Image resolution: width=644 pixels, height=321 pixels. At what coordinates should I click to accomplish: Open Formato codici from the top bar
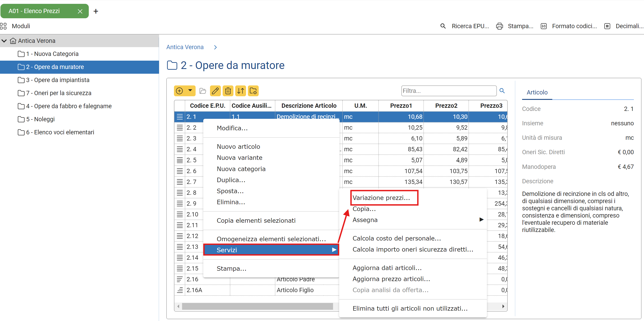pos(574,26)
